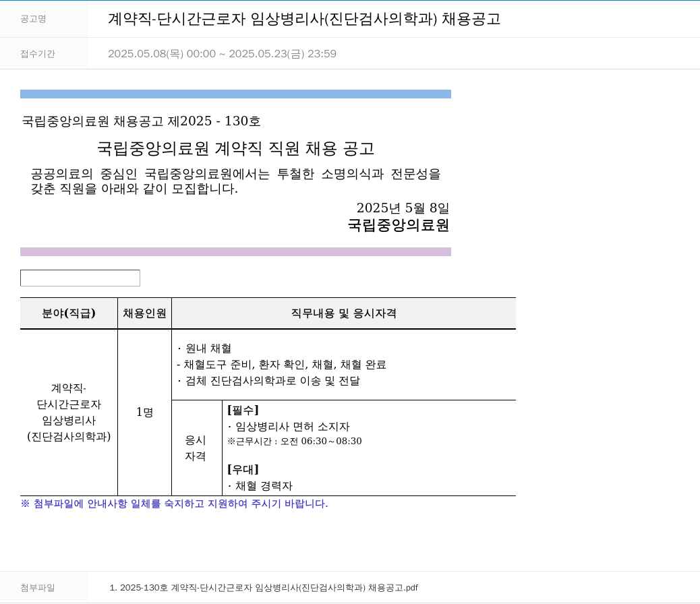Select text 국립중앙의료원 채용공고 제2025 - 130호
700x604 pixels.
click(141, 121)
